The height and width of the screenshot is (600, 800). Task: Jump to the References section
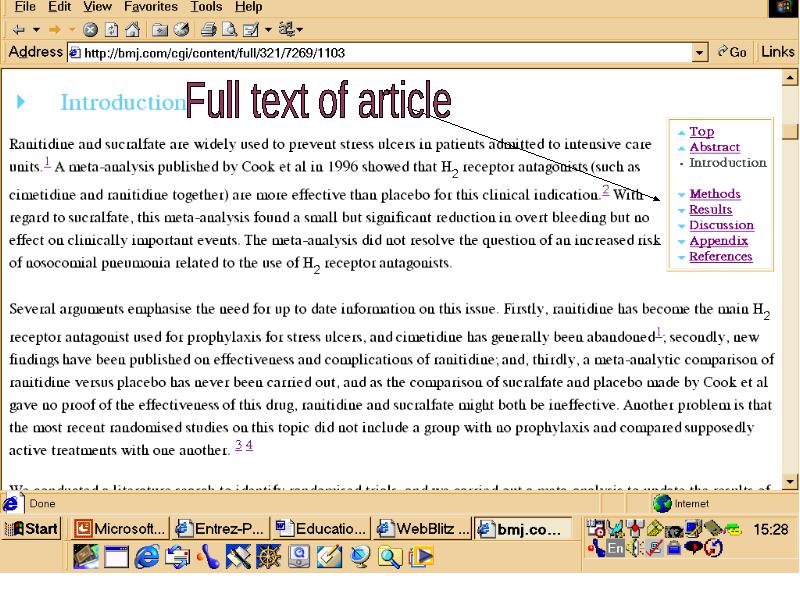pyautogui.click(x=720, y=256)
